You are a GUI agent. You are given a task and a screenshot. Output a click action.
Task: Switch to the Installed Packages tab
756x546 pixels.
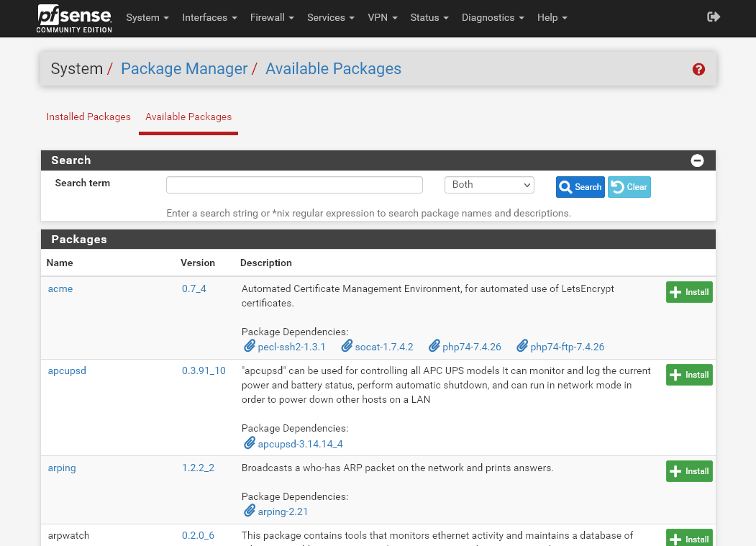88,117
